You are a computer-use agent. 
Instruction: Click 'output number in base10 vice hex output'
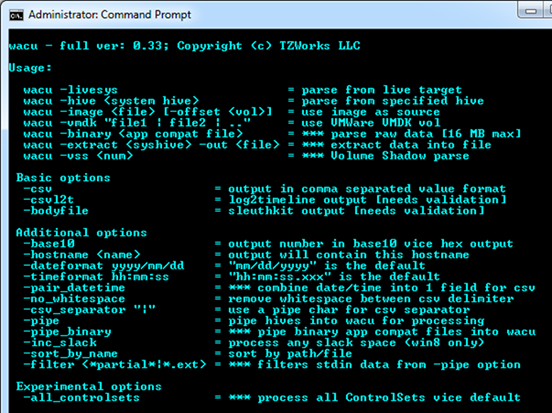pyautogui.click(x=371, y=244)
